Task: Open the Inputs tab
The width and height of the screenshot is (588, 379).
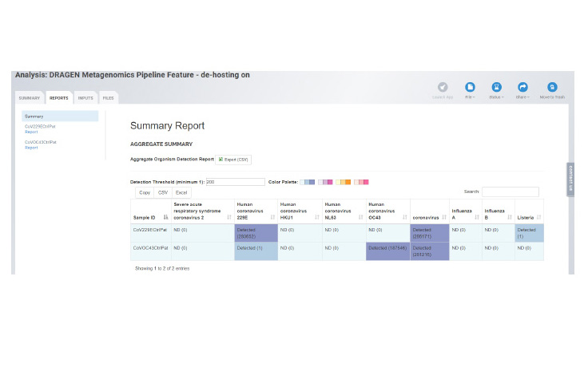Action: click(85, 98)
